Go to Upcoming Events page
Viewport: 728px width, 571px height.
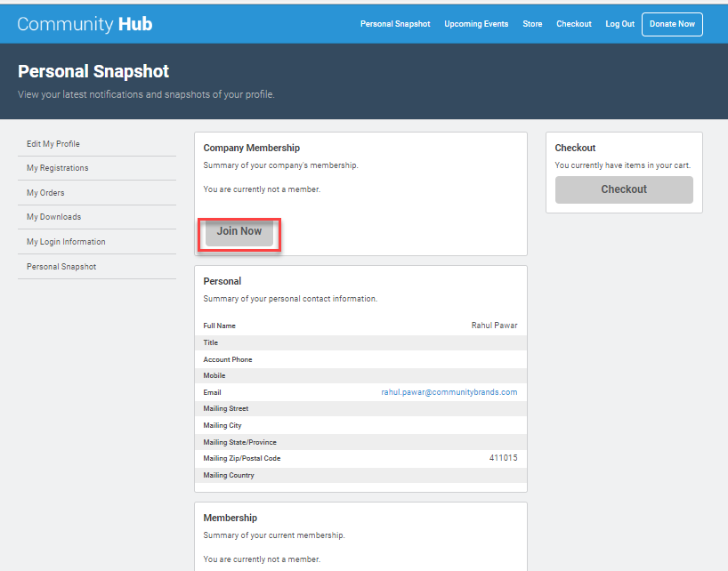[x=476, y=24]
